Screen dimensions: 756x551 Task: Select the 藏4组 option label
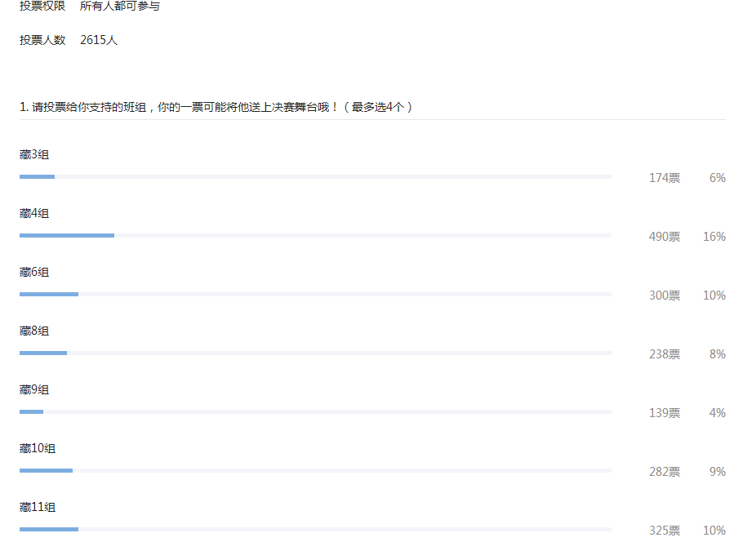pyautogui.click(x=34, y=214)
